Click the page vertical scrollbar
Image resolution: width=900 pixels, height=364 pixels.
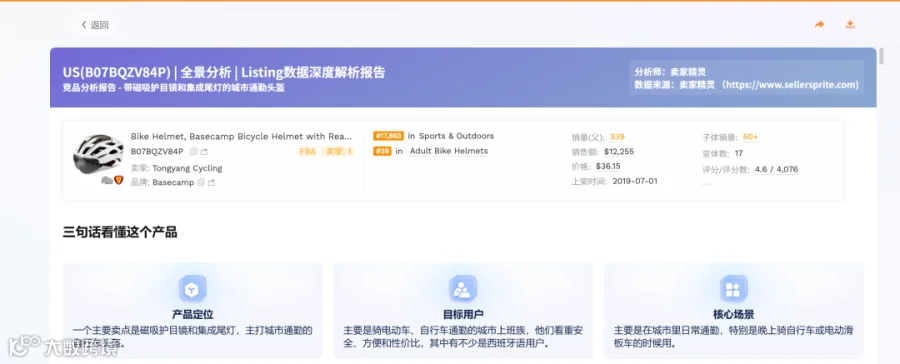[x=881, y=56]
